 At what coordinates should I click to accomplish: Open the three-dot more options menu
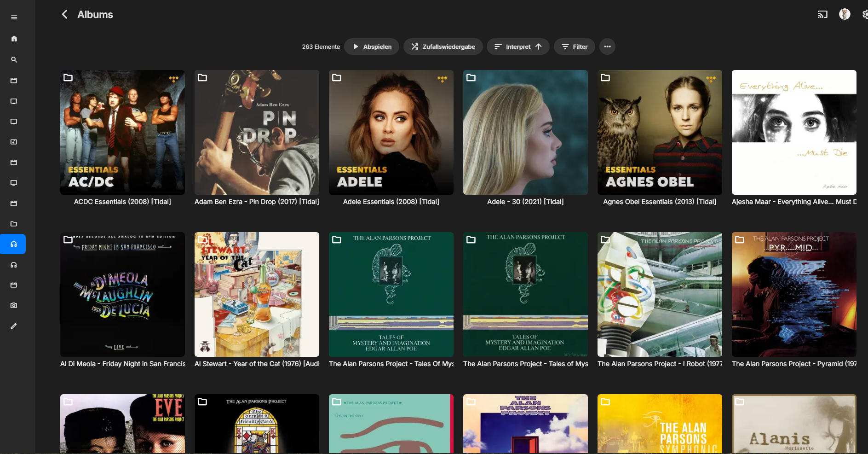607,47
